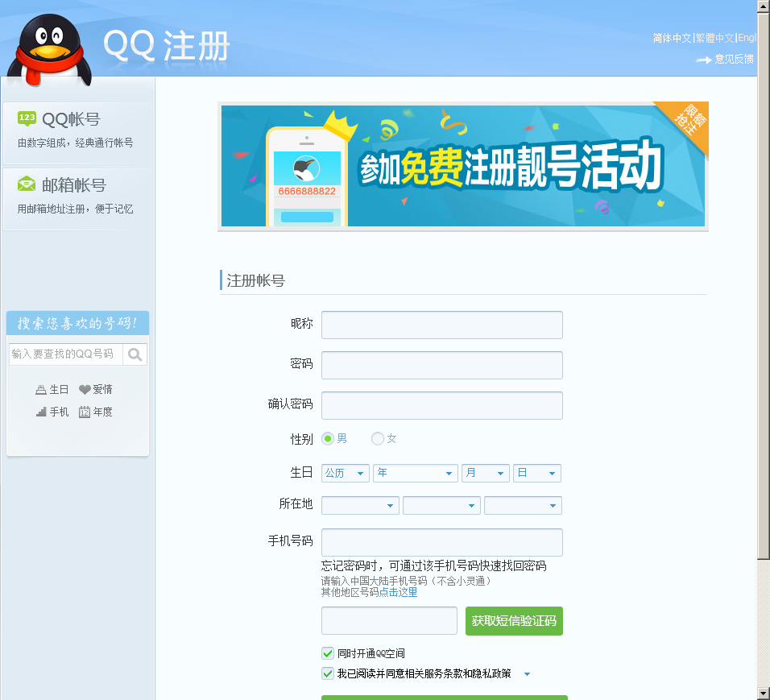Screen dimensions: 770x700
Task: Click the magnifier search icon
Action: point(135,354)
